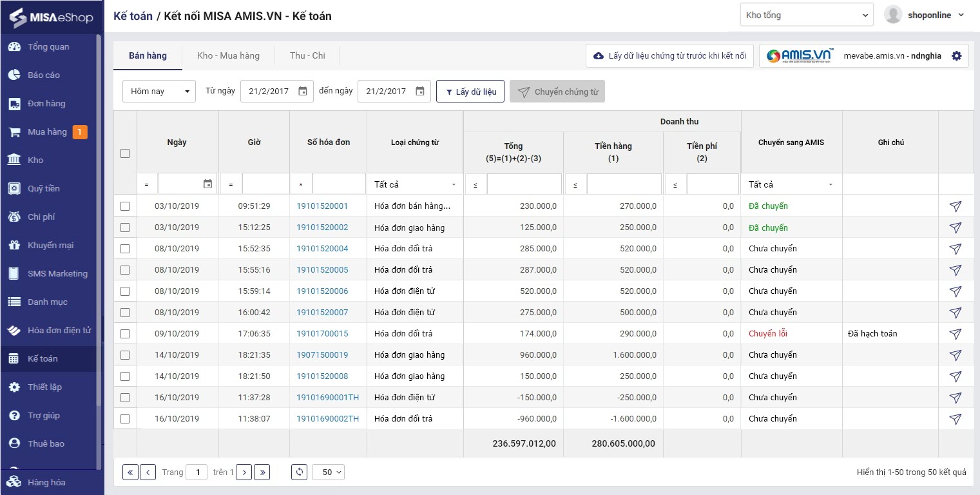The height and width of the screenshot is (495, 980).
Task: Check the box for invoice 19101520004
Action: (x=125, y=249)
